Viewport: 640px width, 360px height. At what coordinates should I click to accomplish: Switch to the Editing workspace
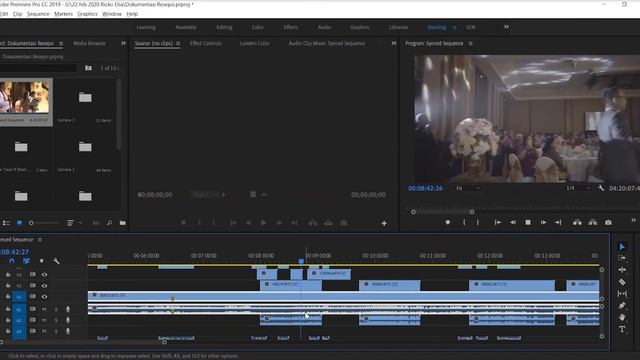pyautogui.click(x=224, y=27)
